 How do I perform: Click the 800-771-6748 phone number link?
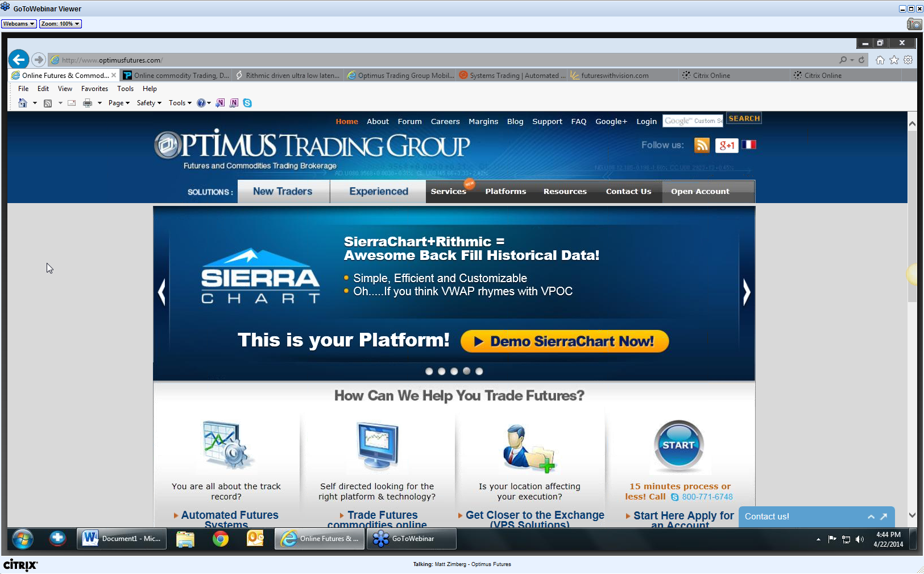coord(707,497)
